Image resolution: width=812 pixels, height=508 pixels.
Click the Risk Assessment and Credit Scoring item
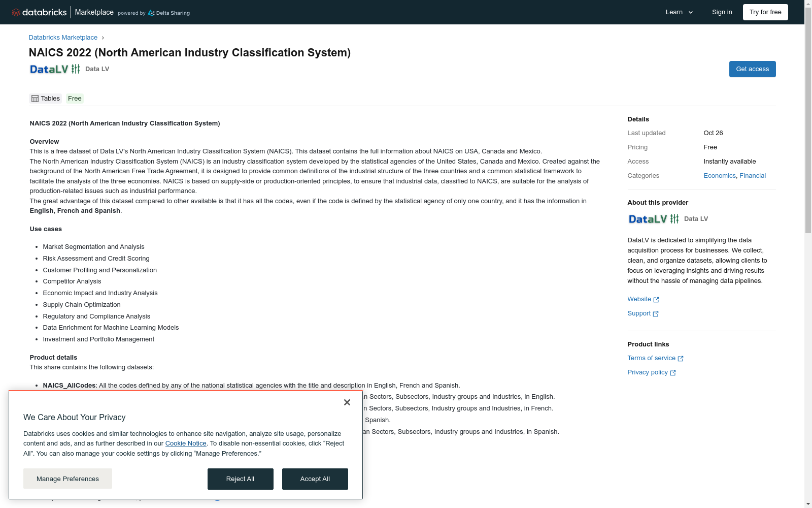(96, 259)
